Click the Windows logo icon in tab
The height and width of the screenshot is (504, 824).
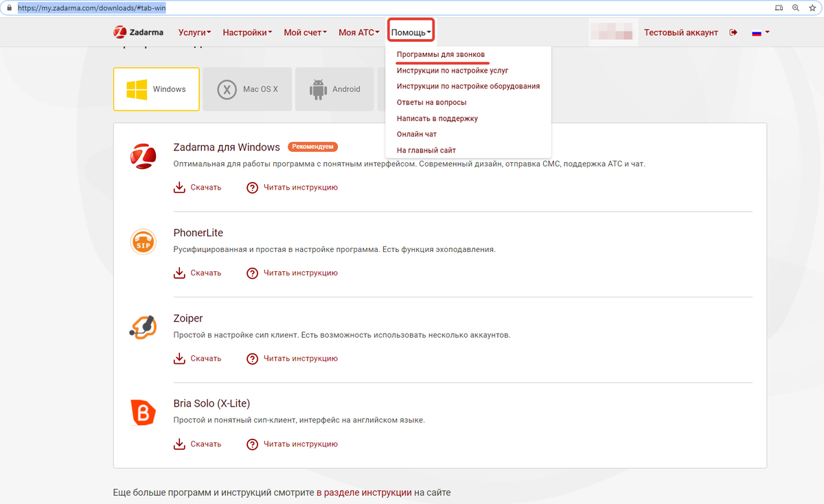(137, 89)
